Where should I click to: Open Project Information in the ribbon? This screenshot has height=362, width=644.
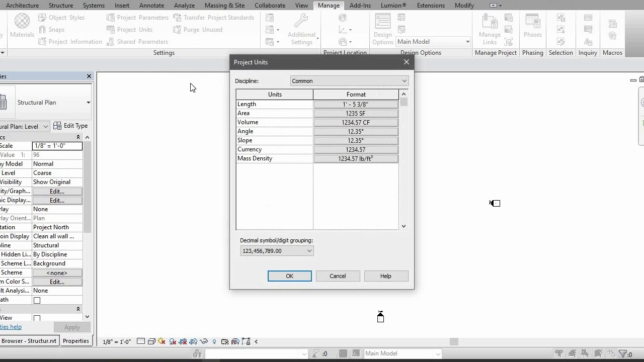tap(70, 42)
